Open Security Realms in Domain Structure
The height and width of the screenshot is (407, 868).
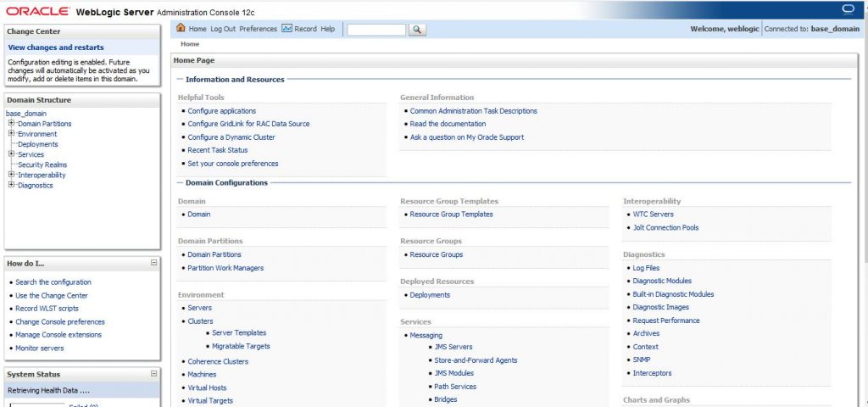click(42, 164)
